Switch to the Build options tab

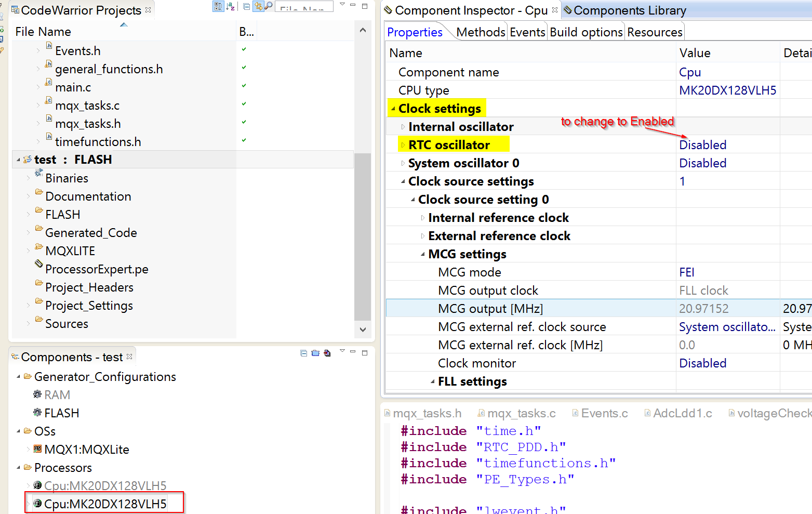[586, 32]
